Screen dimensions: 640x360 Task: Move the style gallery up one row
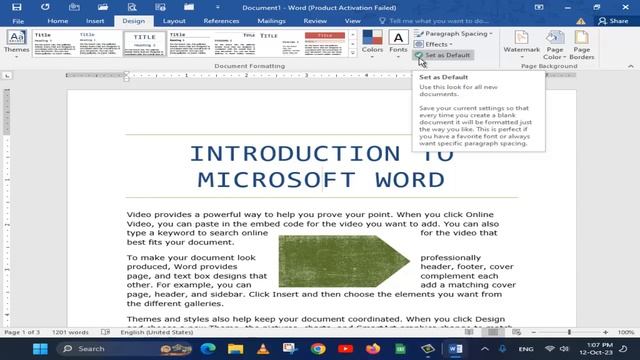click(353, 35)
